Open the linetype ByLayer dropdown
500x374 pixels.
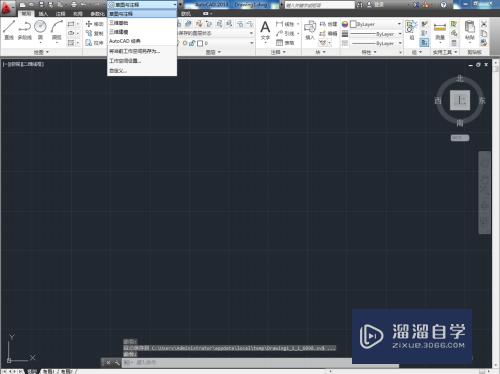376,43
